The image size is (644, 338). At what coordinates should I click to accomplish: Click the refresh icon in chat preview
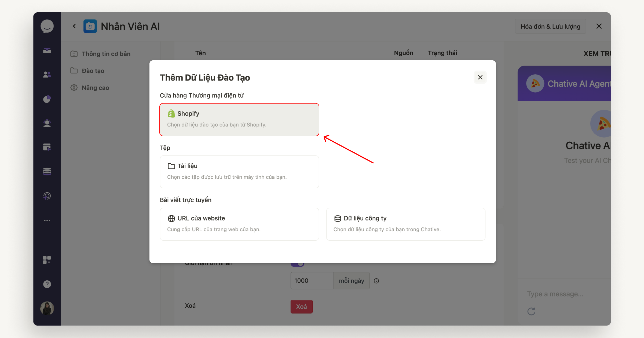531,311
